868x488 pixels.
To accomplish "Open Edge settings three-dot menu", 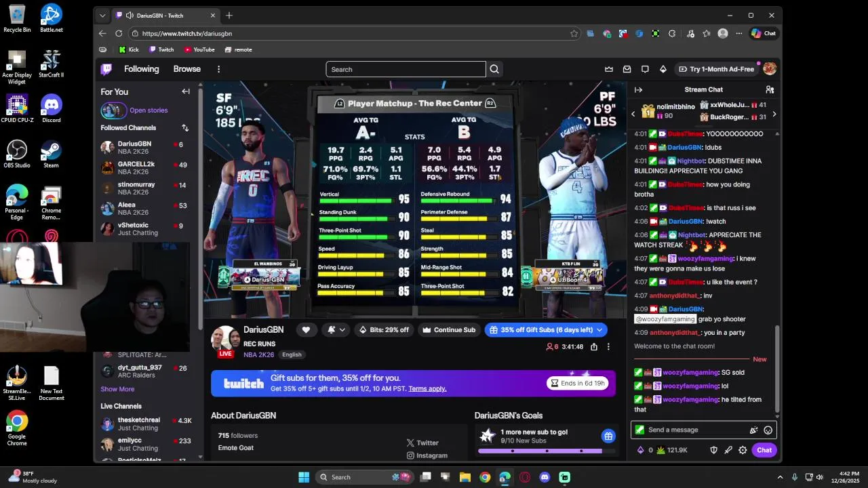I will tap(739, 33).
